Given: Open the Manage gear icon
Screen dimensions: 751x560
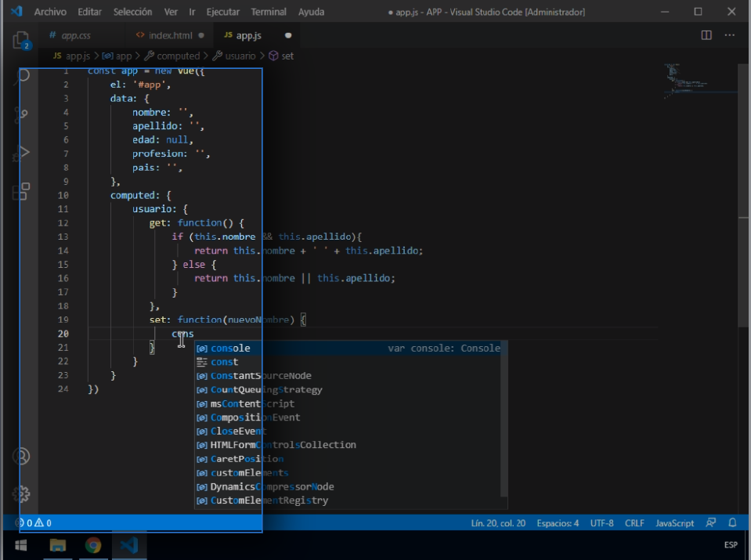Looking at the screenshot, I should (21, 494).
